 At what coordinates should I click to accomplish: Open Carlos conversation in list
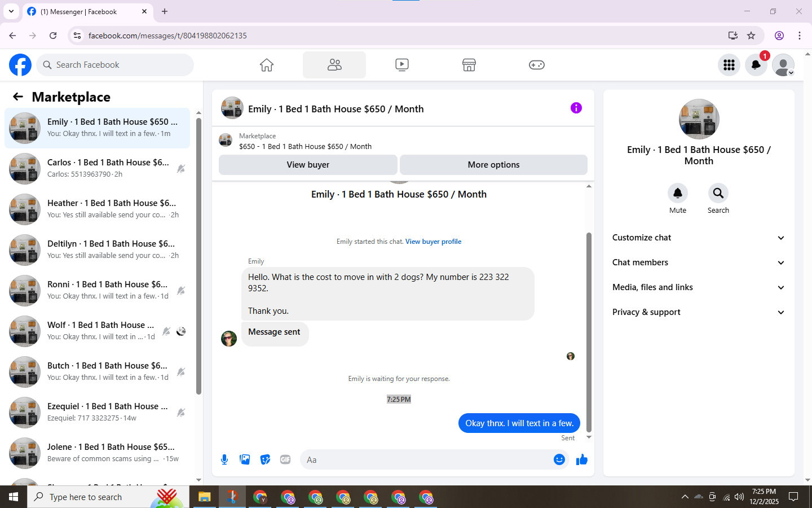coord(97,169)
